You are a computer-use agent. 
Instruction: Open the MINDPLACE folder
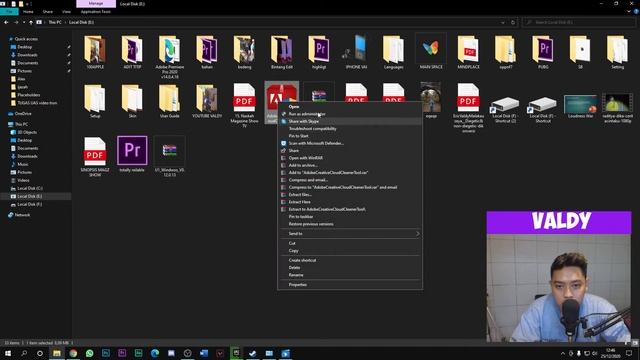tap(468, 52)
